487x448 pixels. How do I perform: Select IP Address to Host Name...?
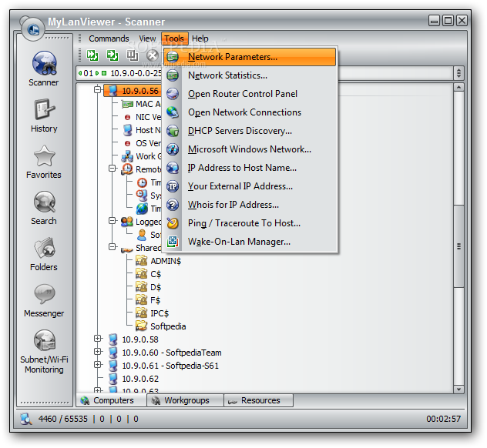(250, 168)
